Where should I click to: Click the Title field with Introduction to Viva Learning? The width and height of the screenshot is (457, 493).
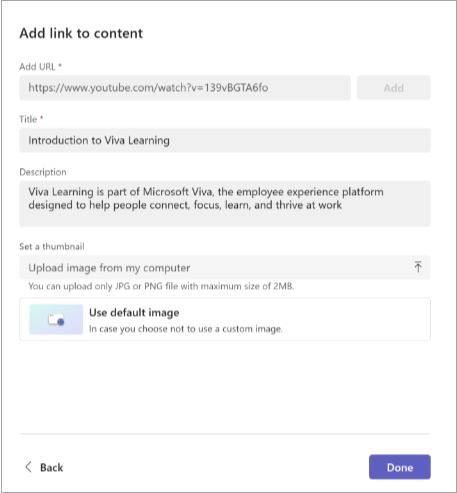click(225, 140)
